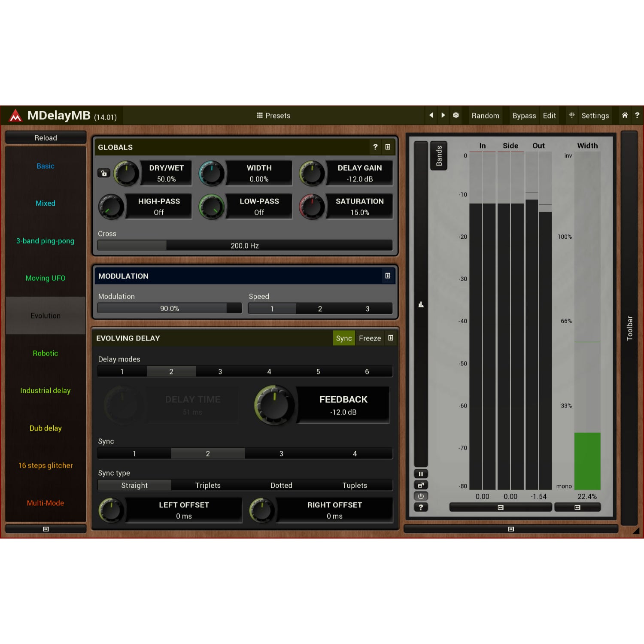Click the meter power icon
Image resolution: width=644 pixels, height=644 pixels.
pyautogui.click(x=421, y=496)
